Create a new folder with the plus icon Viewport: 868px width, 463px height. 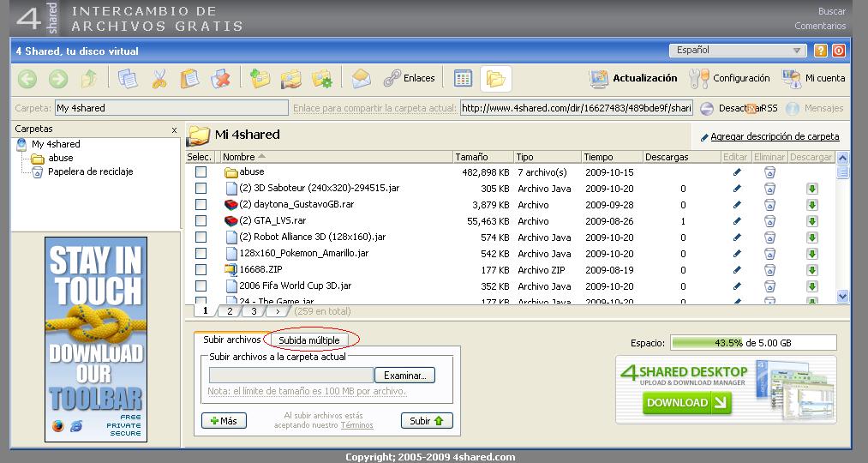pyautogui.click(x=260, y=79)
